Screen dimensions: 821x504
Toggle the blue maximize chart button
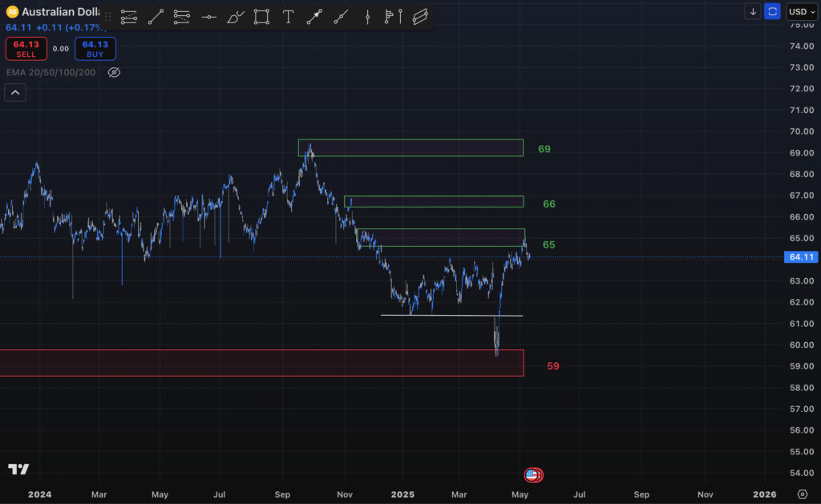[x=771, y=12]
